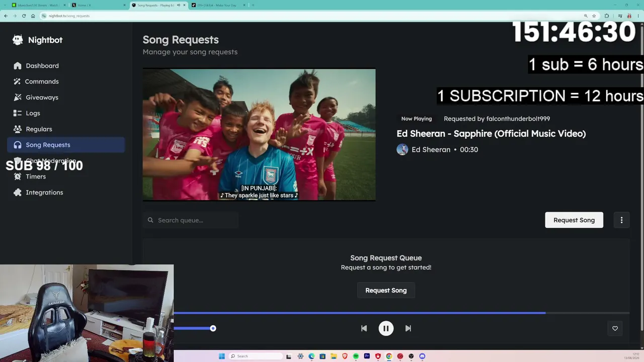Open the Dashboard page in the sidebar

coord(66,66)
